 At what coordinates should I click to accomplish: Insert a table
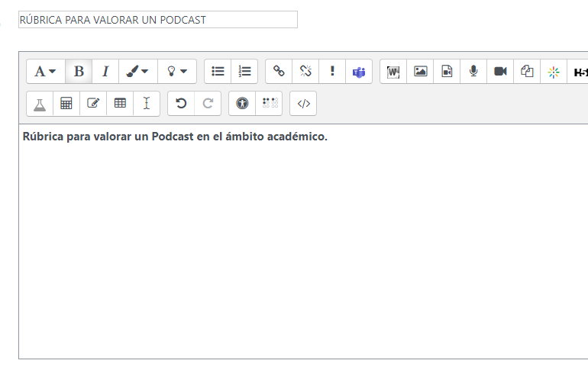pos(120,103)
